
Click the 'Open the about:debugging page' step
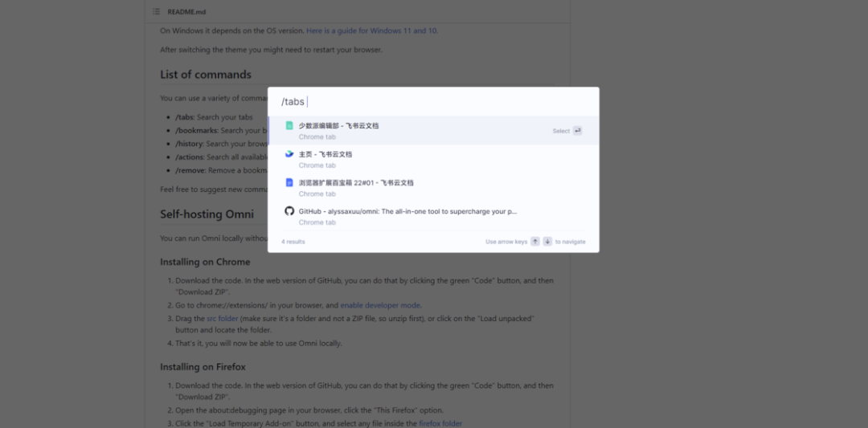point(309,410)
